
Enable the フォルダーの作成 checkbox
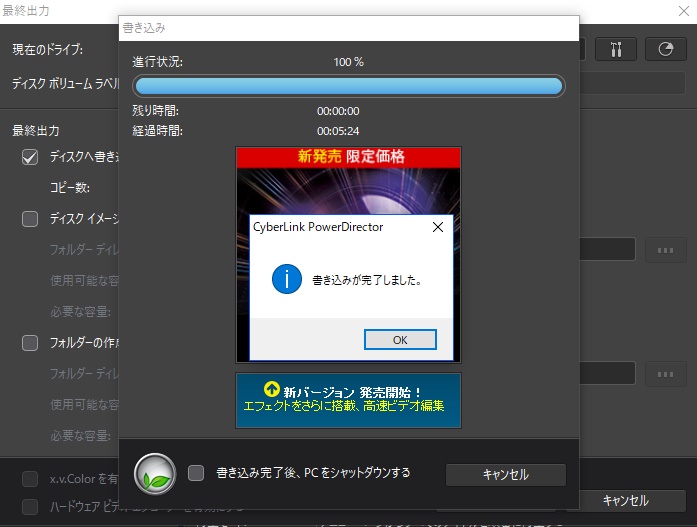point(30,343)
